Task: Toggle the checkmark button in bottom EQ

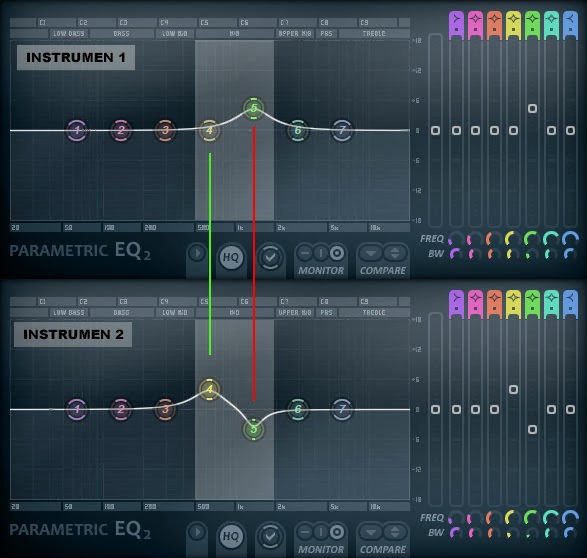Action: click(270, 536)
